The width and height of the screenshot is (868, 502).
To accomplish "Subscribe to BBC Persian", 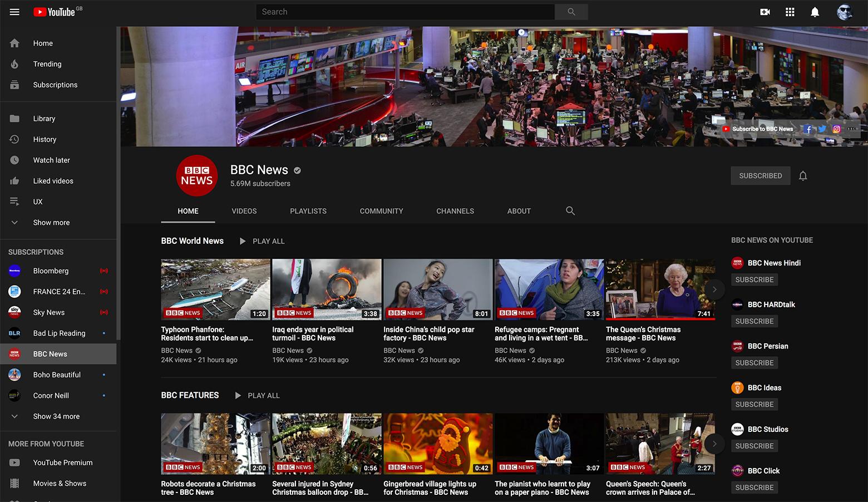I will (x=754, y=363).
